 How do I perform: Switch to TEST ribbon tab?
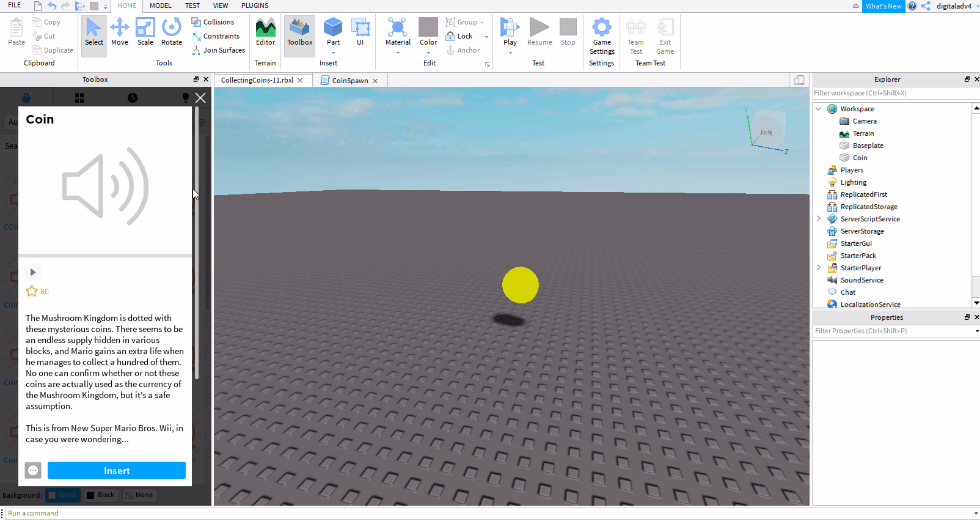tap(192, 6)
